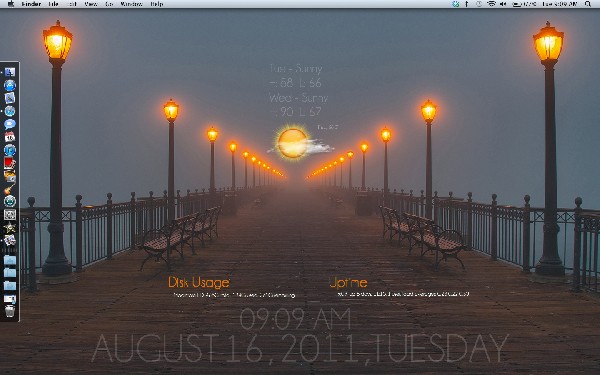Open the File menu
This screenshot has width=600, height=375.
(53, 4)
